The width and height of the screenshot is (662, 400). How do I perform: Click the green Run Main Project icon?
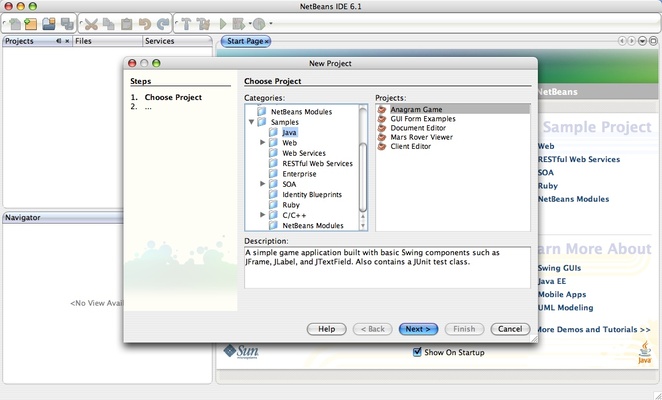223,24
